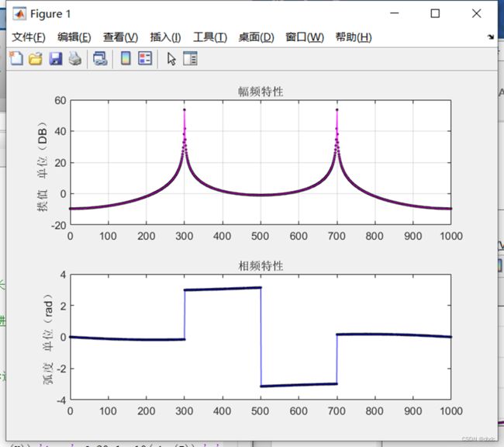Insert a colorbar via the toolbar icon
The width and height of the screenshot is (504, 447).
pos(126,58)
